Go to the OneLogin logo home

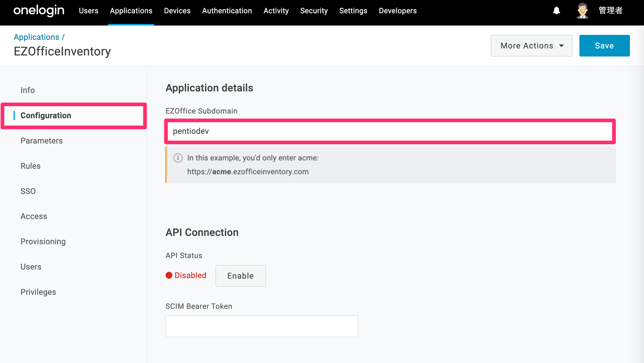39,11
